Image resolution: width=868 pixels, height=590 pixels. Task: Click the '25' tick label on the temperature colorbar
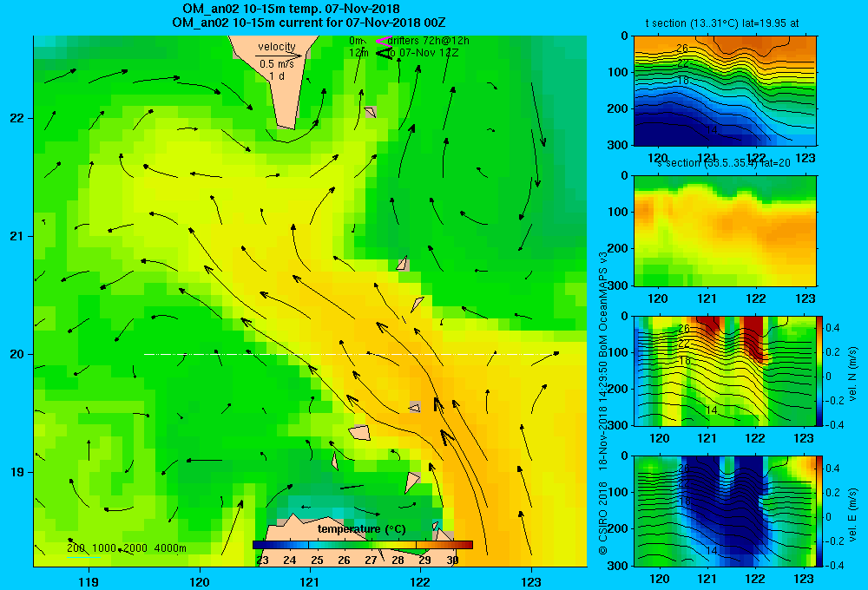pyautogui.click(x=316, y=560)
